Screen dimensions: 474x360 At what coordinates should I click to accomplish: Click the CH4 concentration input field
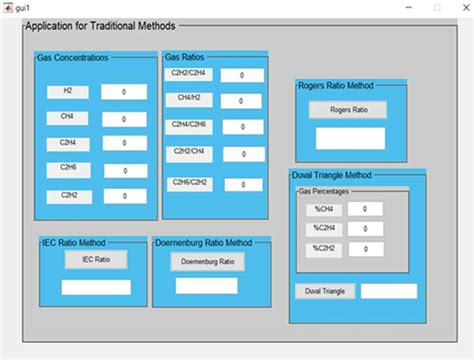click(124, 119)
